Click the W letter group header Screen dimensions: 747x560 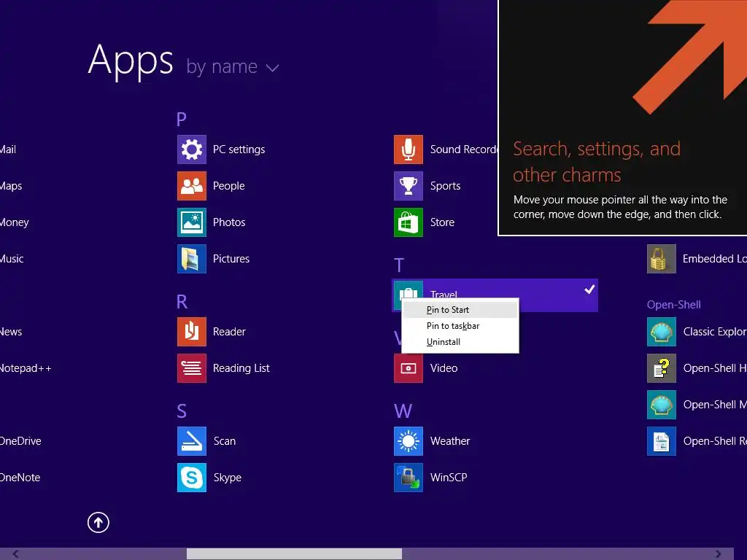pyautogui.click(x=403, y=411)
